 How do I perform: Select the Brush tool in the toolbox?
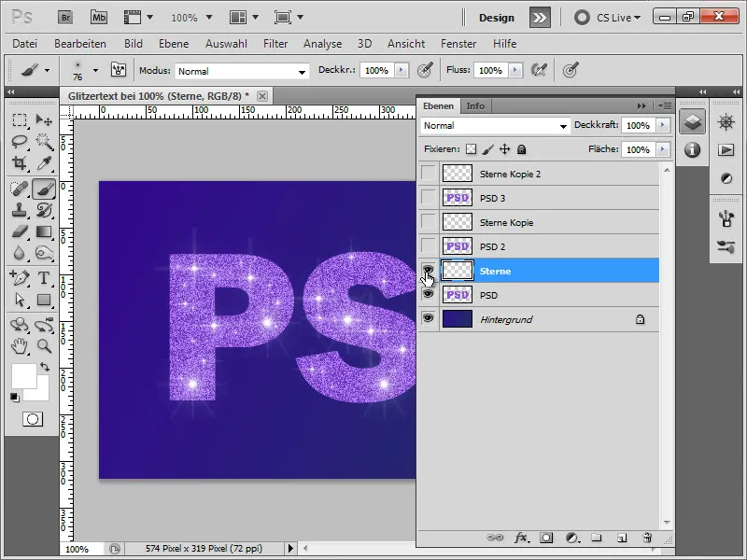[44, 189]
